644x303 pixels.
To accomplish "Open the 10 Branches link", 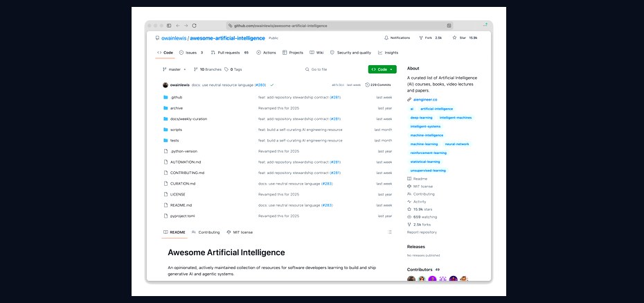I will click(x=208, y=69).
